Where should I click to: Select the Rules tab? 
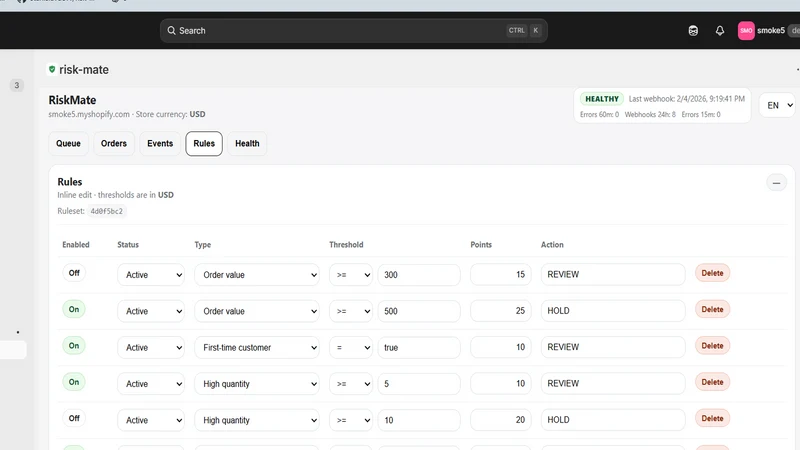204,143
